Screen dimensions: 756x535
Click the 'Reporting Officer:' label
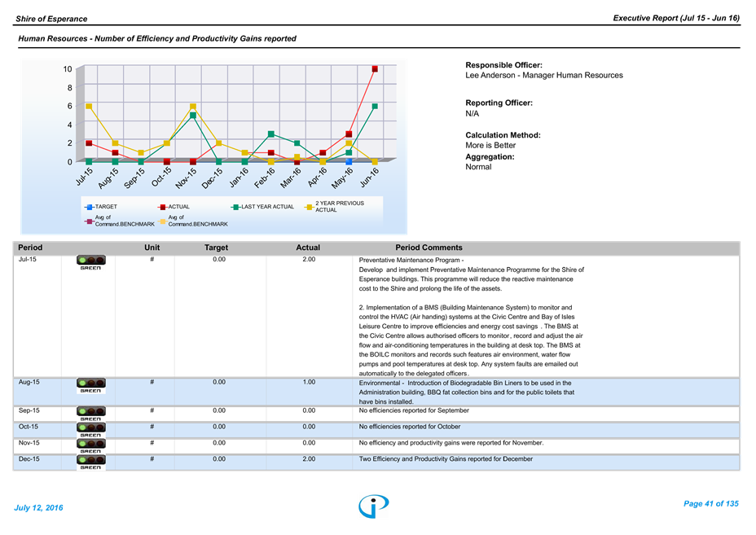[x=499, y=103]
